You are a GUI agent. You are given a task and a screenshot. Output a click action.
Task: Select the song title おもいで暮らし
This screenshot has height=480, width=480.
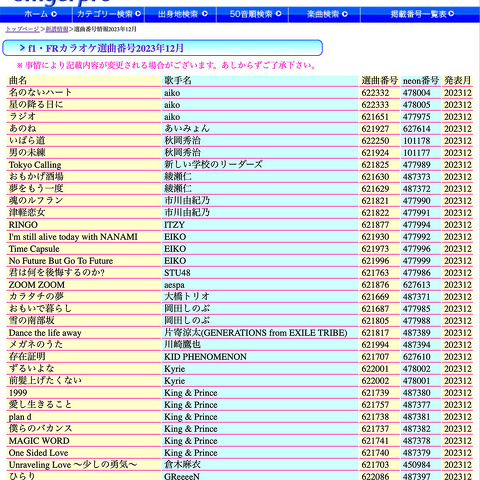(40, 308)
